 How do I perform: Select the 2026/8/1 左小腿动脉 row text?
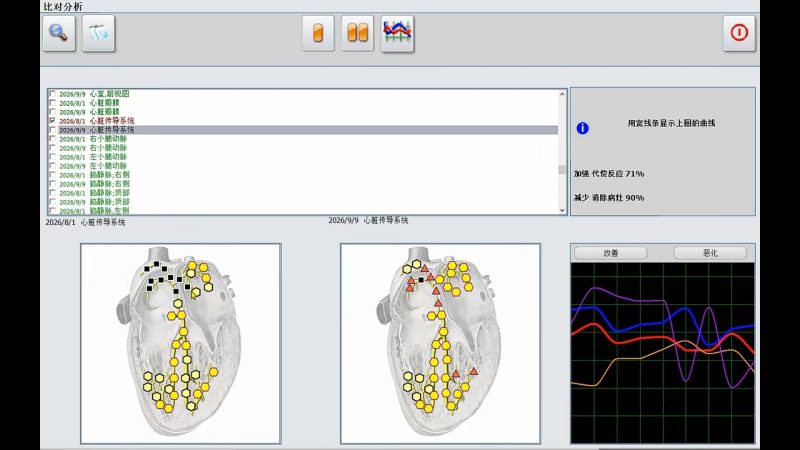[93, 157]
